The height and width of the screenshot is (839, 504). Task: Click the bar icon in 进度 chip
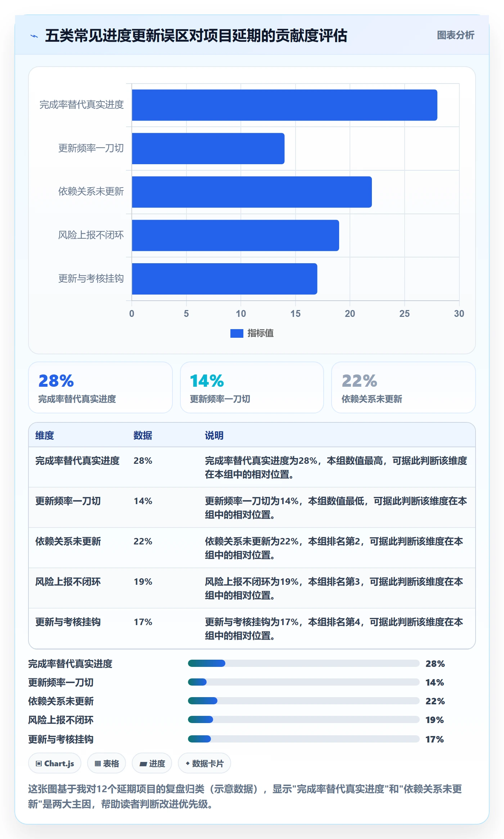(143, 764)
